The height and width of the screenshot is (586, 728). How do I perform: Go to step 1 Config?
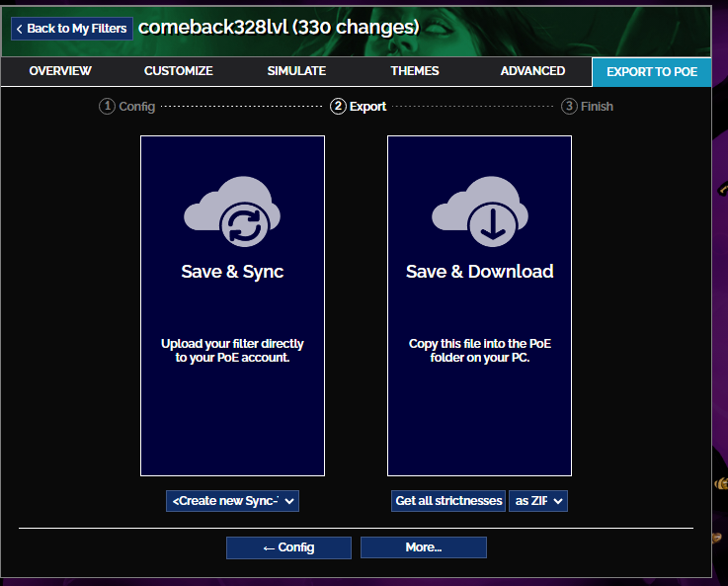click(x=126, y=107)
